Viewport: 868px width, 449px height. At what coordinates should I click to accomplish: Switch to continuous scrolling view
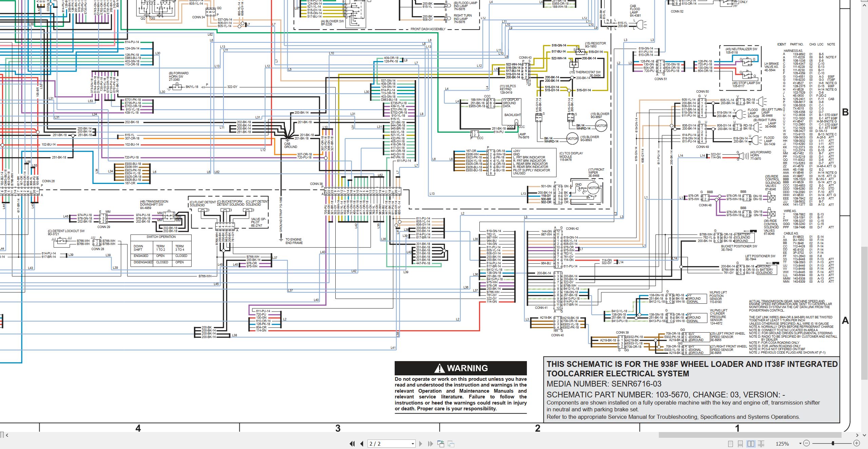(741, 444)
